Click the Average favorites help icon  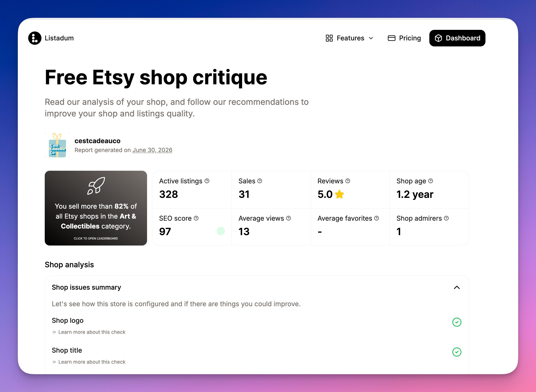coord(376,218)
